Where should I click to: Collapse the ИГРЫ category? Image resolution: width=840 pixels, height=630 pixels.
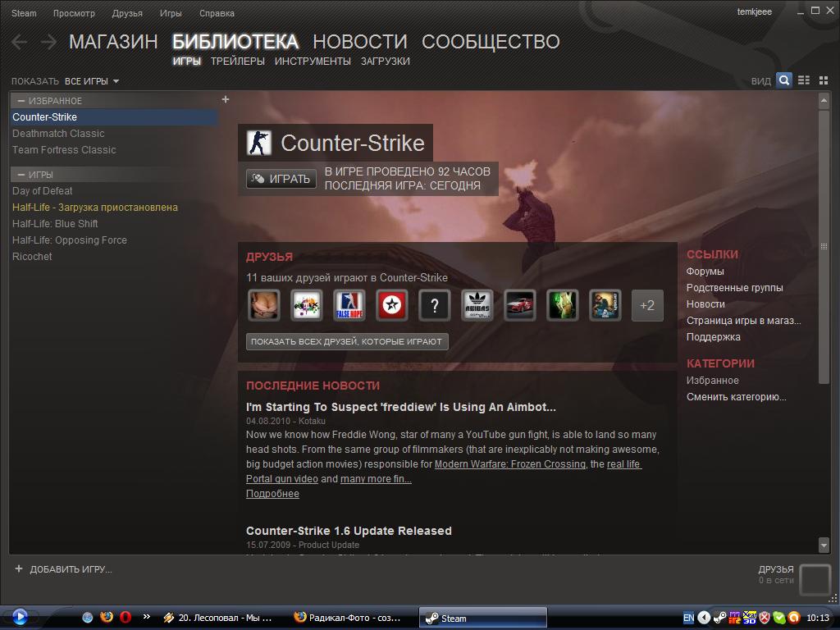click(21, 175)
